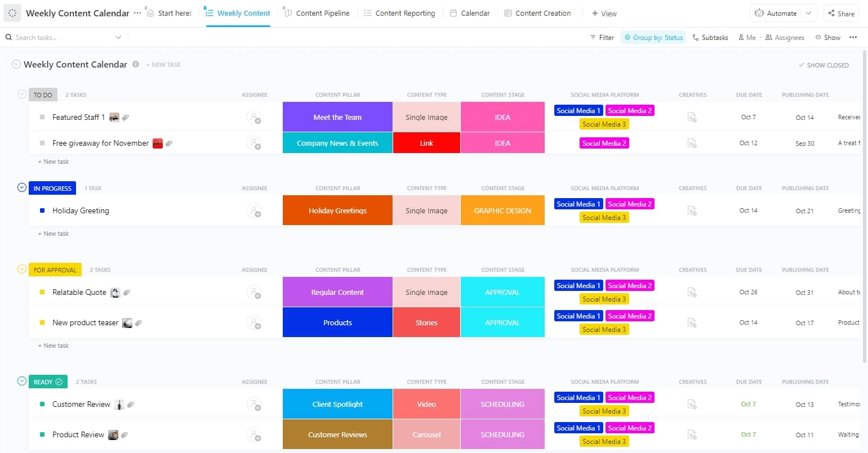Click + New task under IN PROGRESS
868x453 pixels.
tap(54, 233)
